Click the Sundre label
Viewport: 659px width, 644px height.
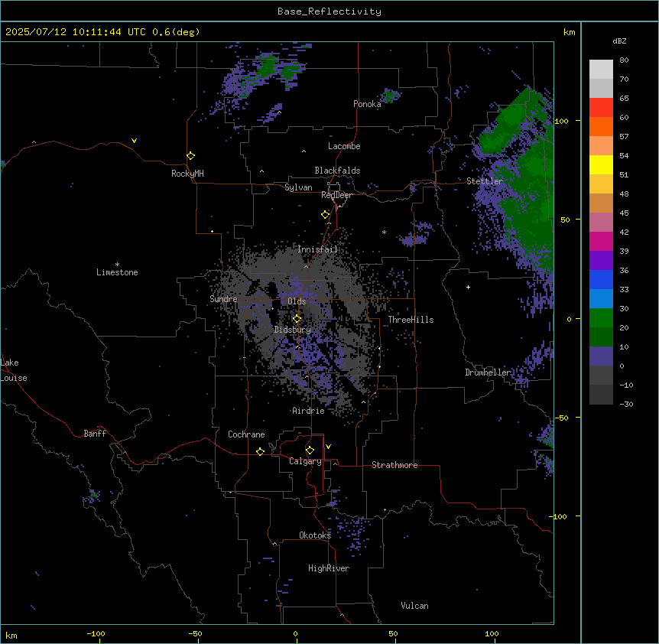[223, 299]
